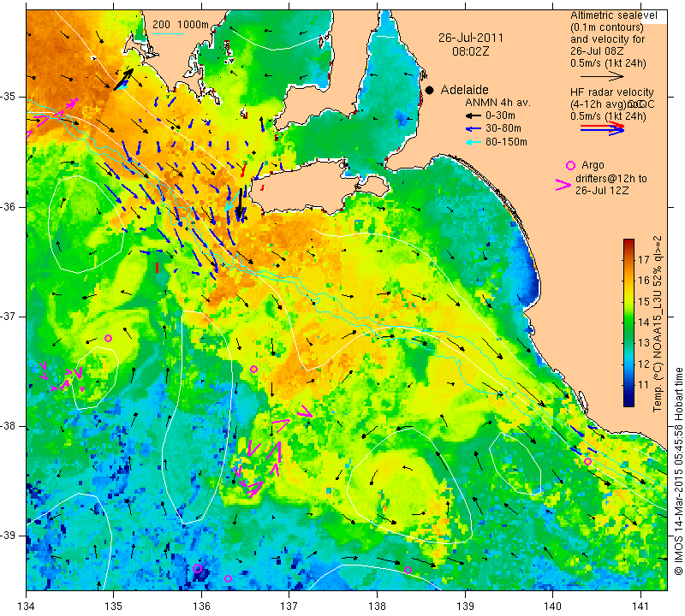This screenshot has width=685, height=616.
Task: Click the '14' value on the colour bar
Action: point(644,323)
